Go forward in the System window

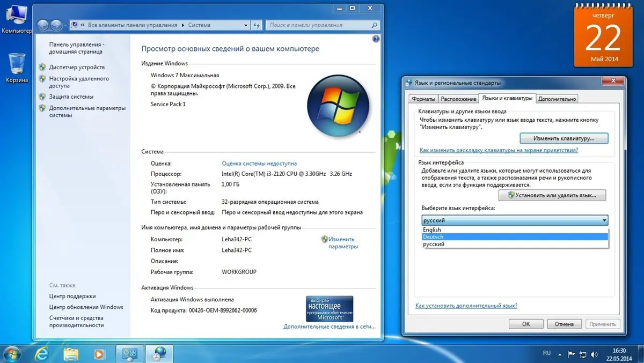coord(57,25)
